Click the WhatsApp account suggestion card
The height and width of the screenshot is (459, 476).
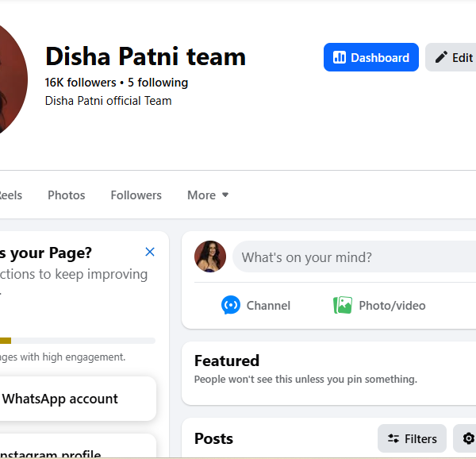click(78, 399)
